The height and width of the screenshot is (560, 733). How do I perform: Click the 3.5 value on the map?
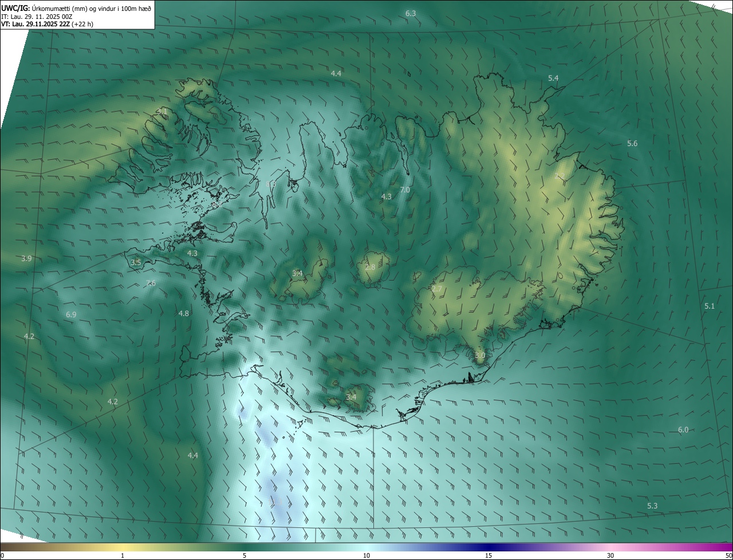136,262
